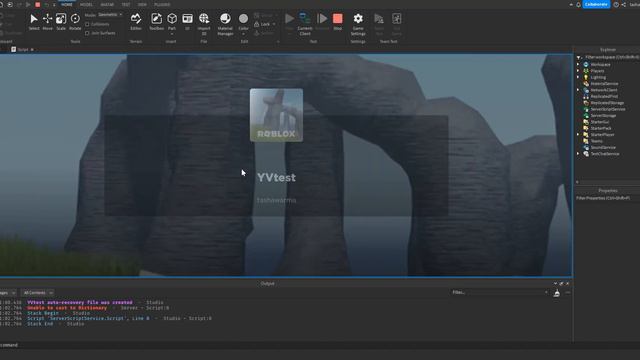Open the Terrain Editor

point(136,22)
